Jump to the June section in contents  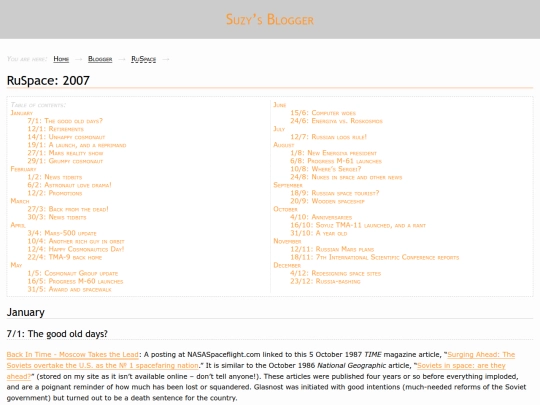[280, 105]
